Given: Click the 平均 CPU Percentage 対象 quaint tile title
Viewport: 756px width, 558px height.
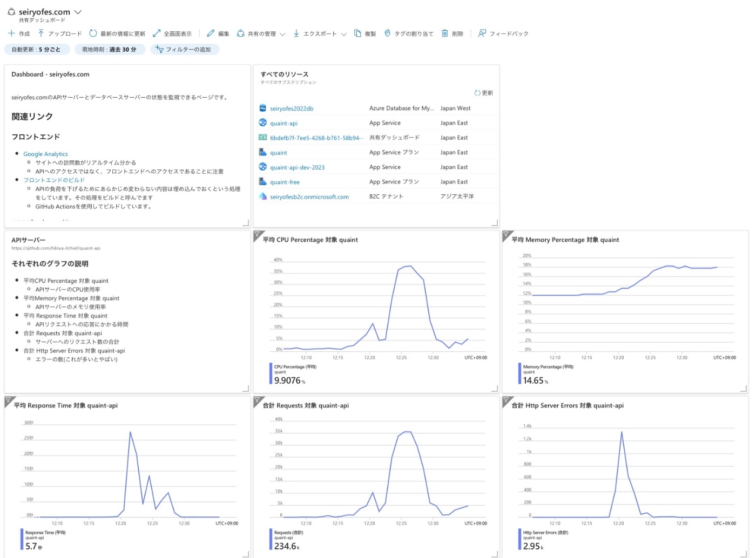Looking at the screenshot, I should (310, 240).
